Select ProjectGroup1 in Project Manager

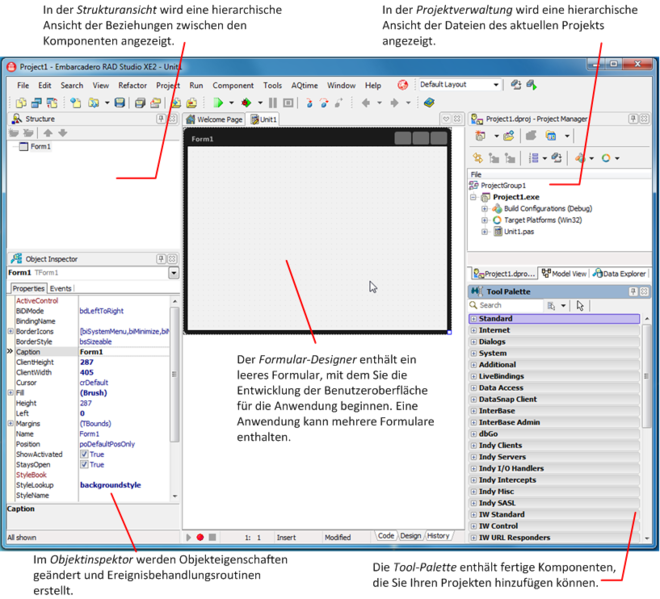[x=503, y=185]
